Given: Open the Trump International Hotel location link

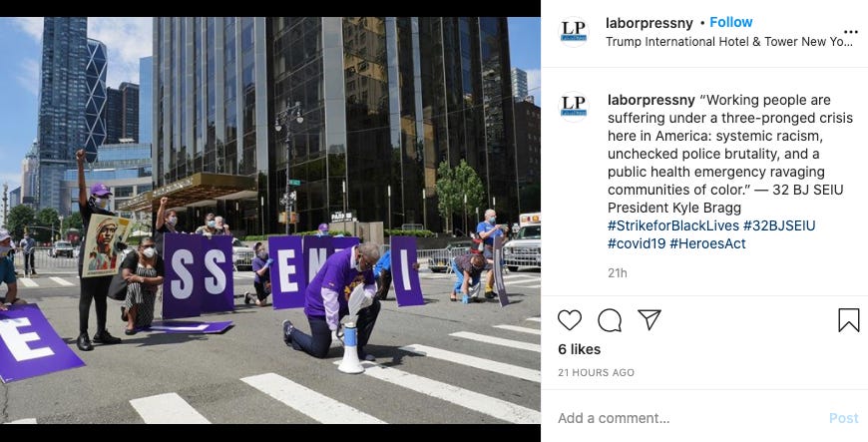Looking at the screenshot, I should coord(729,42).
